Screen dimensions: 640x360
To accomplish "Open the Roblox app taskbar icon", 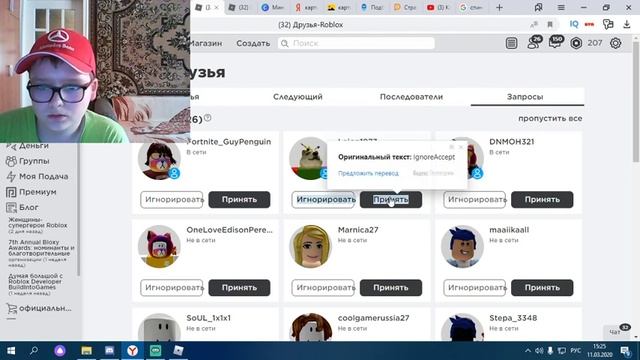I will click(x=178, y=351).
